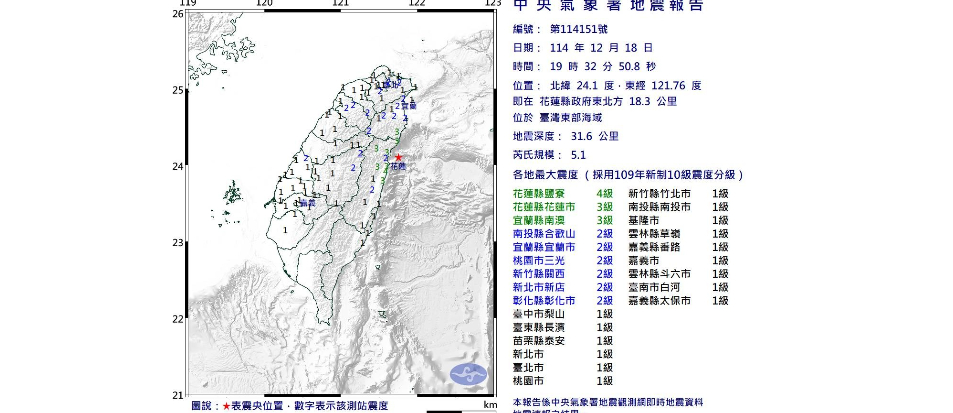Select the 彰化縣彰化市 2級 entry
953x413 pixels.
pos(562,300)
